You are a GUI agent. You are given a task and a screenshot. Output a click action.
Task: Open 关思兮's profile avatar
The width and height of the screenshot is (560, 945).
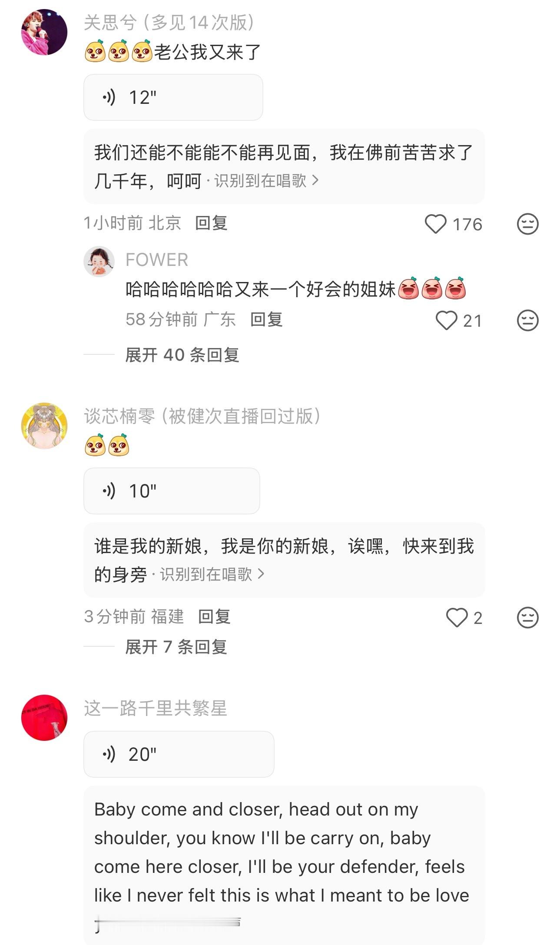(44, 32)
